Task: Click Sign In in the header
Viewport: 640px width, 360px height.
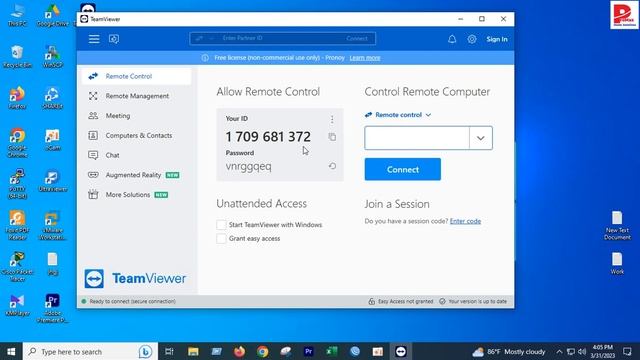Action: [x=497, y=39]
